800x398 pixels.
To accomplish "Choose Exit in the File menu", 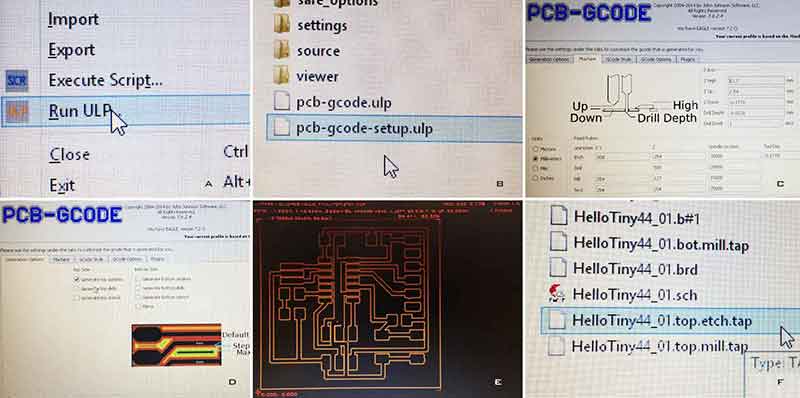I will pyautogui.click(x=62, y=185).
